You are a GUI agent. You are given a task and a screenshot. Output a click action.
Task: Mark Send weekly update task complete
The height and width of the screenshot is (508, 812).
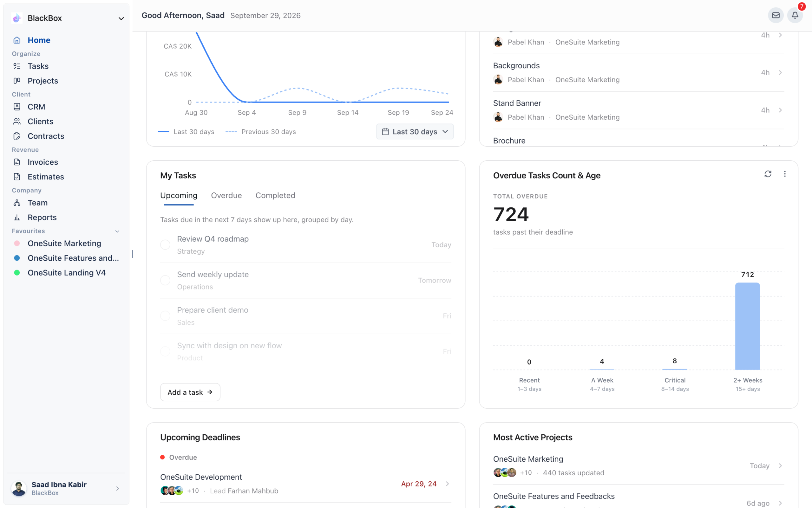(x=165, y=280)
